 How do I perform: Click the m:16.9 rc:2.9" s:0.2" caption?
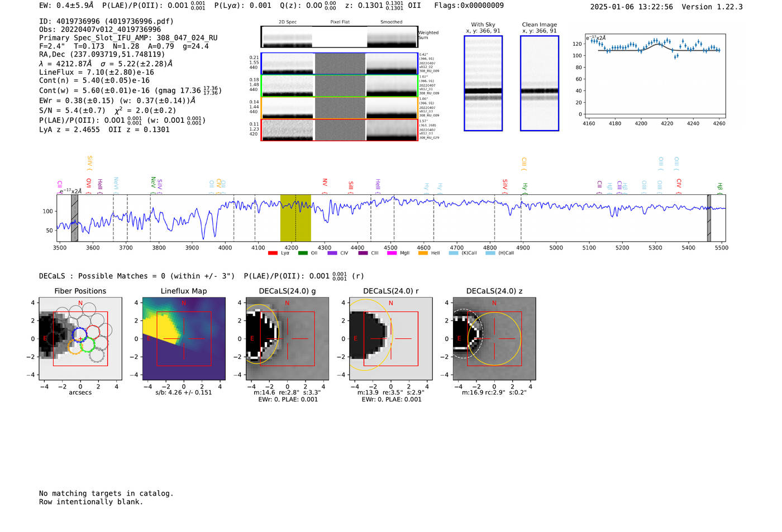pos(494,392)
